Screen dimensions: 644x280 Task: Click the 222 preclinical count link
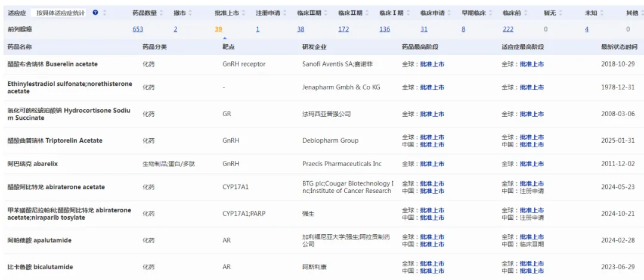pyautogui.click(x=507, y=29)
